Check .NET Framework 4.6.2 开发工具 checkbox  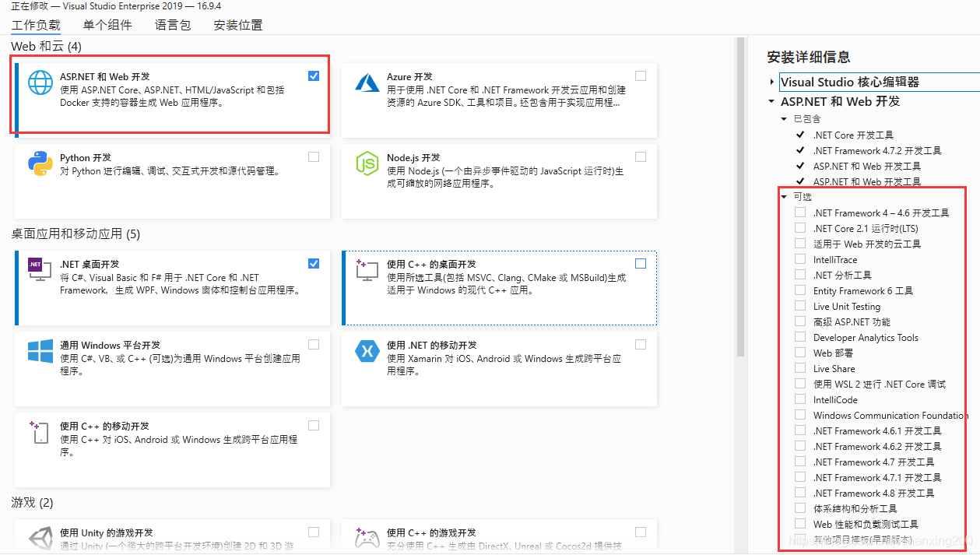point(800,446)
